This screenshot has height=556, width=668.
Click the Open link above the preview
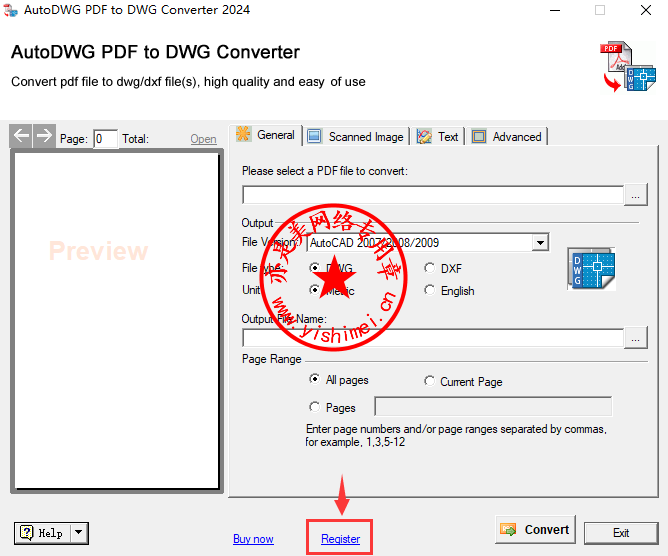point(203,139)
